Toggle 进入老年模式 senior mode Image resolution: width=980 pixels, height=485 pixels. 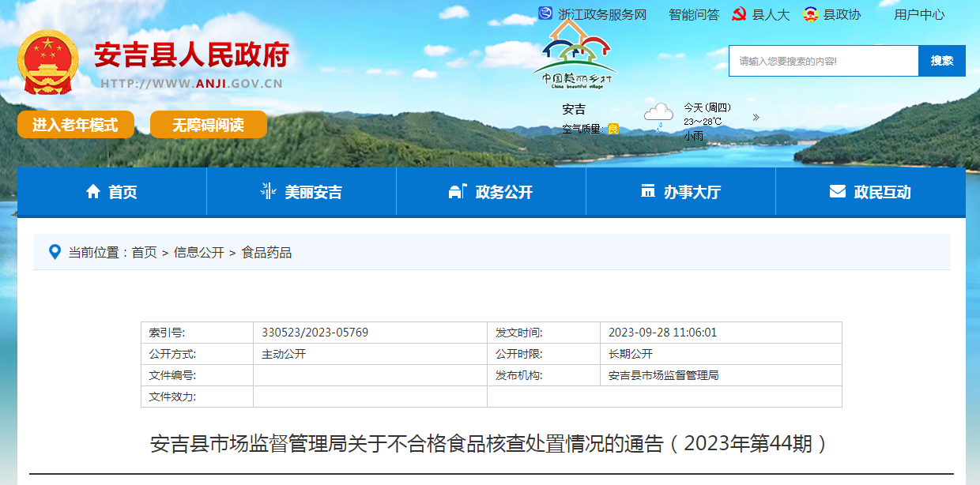click(75, 125)
